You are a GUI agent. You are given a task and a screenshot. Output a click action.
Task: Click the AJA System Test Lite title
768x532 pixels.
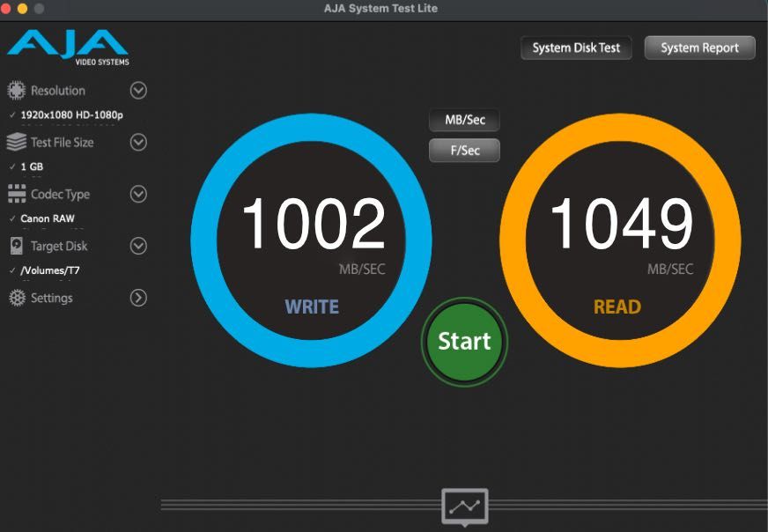tap(380, 8)
